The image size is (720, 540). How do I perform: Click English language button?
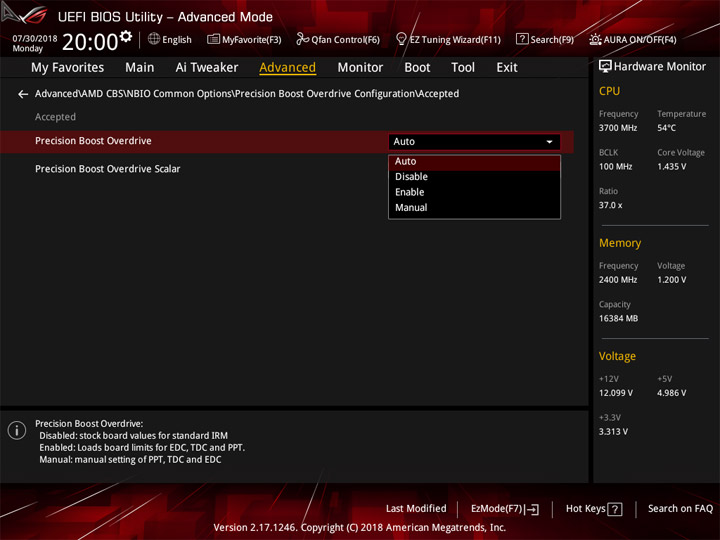(x=170, y=39)
